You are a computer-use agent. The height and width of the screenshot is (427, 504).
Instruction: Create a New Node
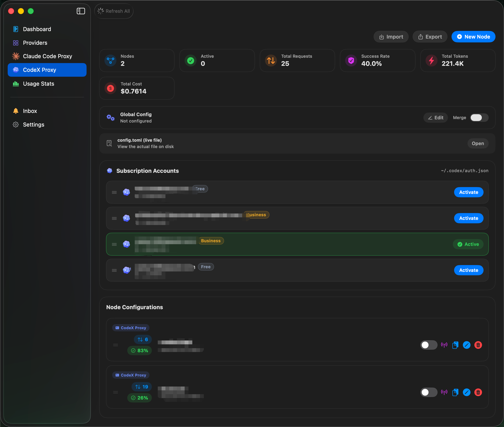pos(473,37)
